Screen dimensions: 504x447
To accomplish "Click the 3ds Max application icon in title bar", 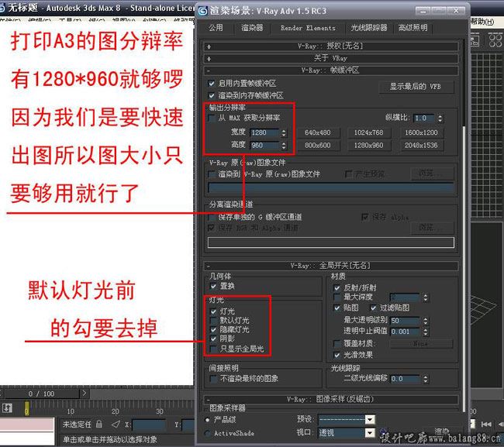I will click(2, 8).
